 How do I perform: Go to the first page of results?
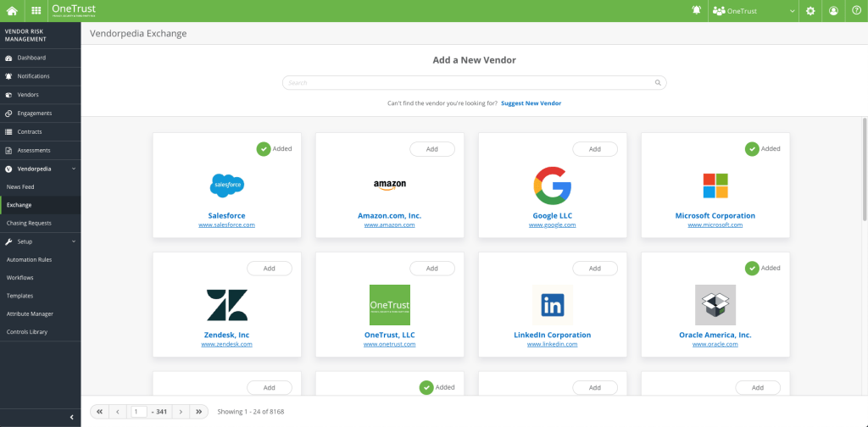coord(99,412)
